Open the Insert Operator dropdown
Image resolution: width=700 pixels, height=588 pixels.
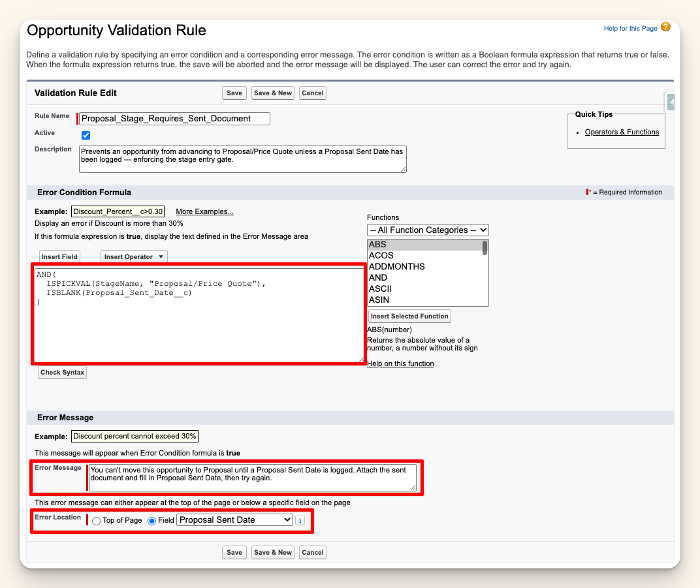tap(134, 256)
